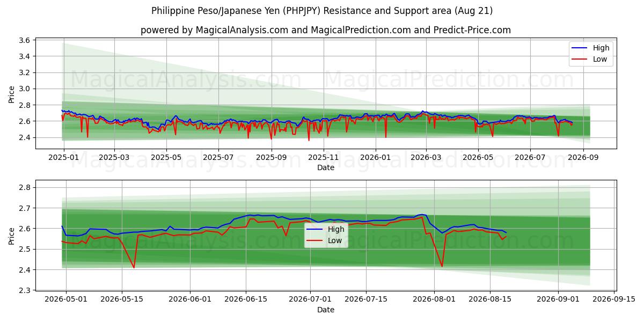The image size is (644, 322).
Task: Click the 2025-09 x-axis tick label
Action: 271,157
